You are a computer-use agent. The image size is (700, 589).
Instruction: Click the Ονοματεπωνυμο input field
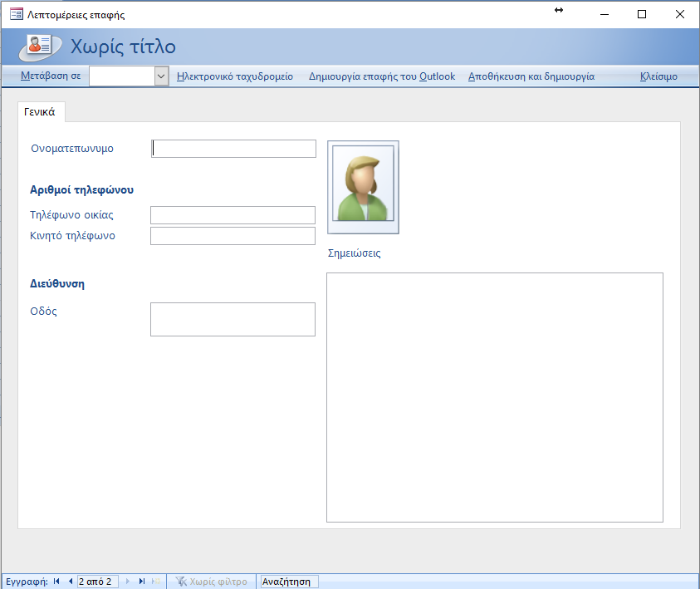233,149
